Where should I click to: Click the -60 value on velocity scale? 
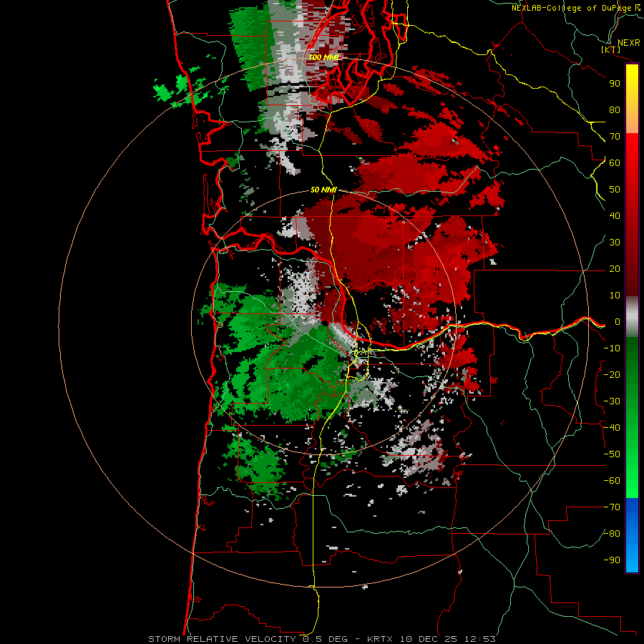[612, 481]
